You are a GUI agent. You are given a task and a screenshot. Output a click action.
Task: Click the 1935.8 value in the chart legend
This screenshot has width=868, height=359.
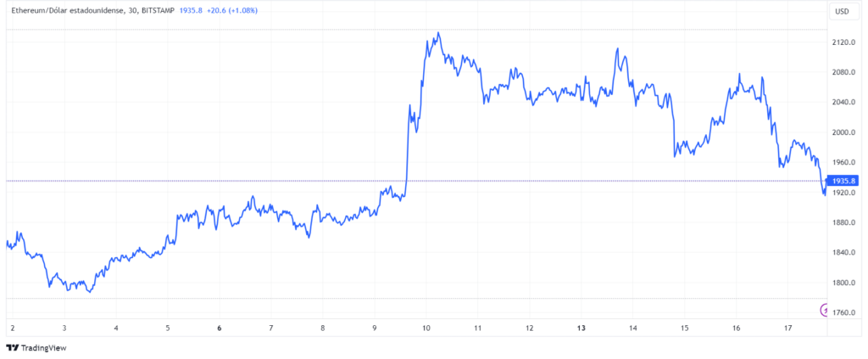192,11
